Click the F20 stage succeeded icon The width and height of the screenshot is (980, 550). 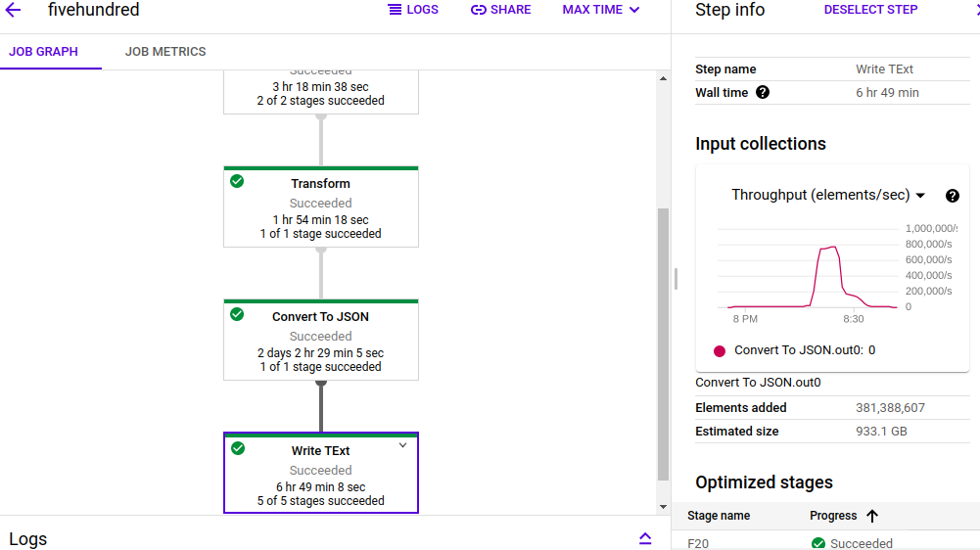point(818,543)
